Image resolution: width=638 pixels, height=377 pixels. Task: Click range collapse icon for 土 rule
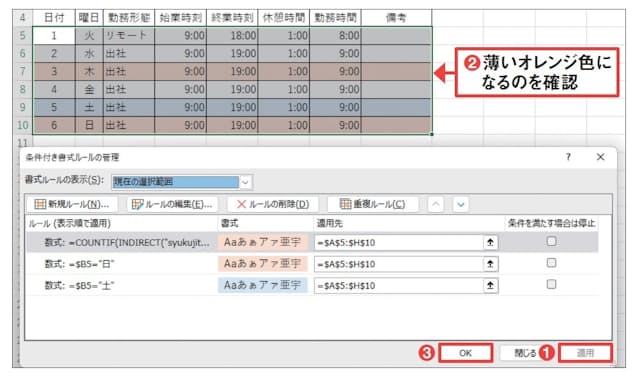[490, 285]
